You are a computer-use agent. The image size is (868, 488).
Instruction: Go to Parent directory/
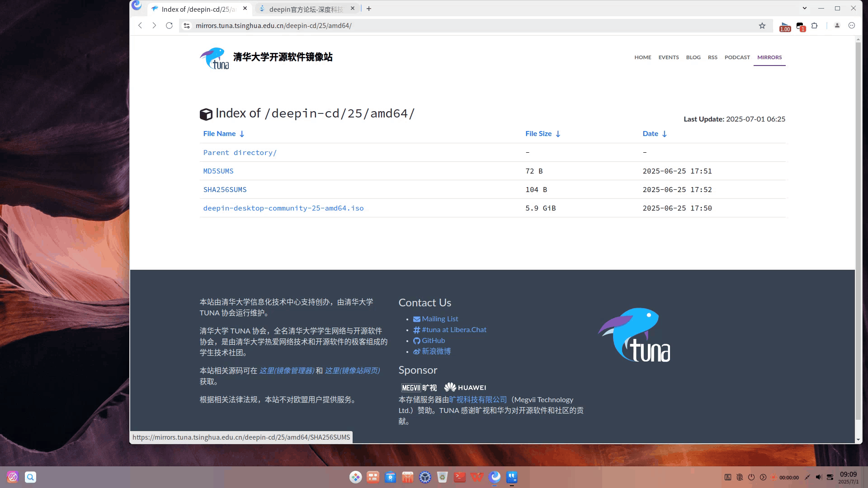point(240,153)
